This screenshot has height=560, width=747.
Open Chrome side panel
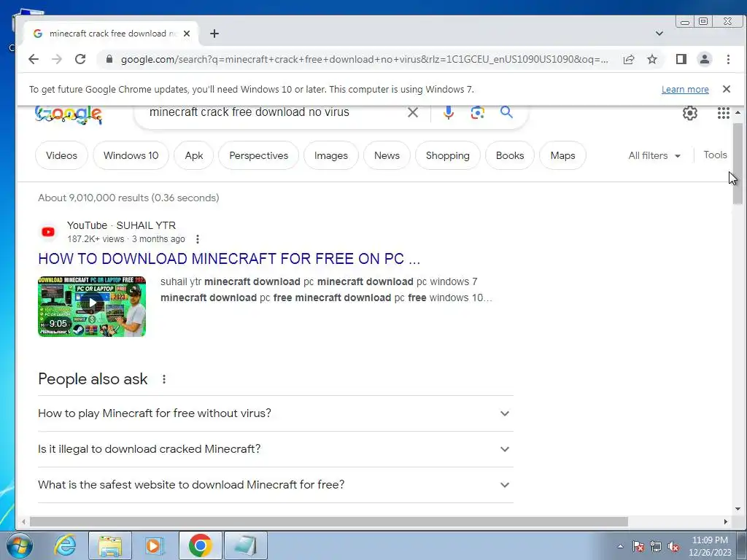681,59
